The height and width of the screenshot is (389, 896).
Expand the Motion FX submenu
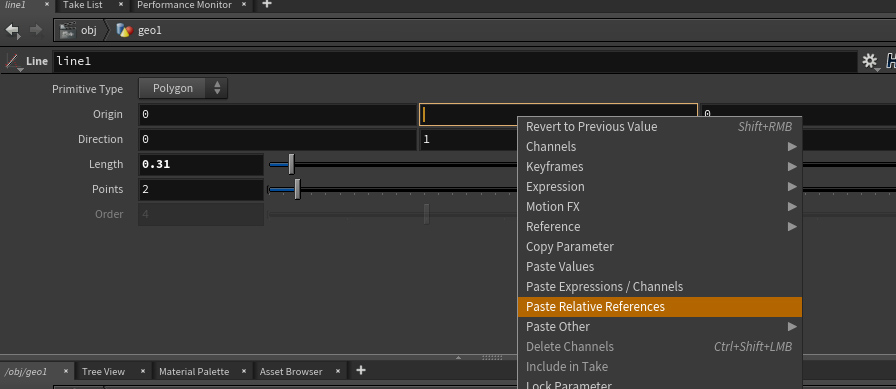point(659,207)
